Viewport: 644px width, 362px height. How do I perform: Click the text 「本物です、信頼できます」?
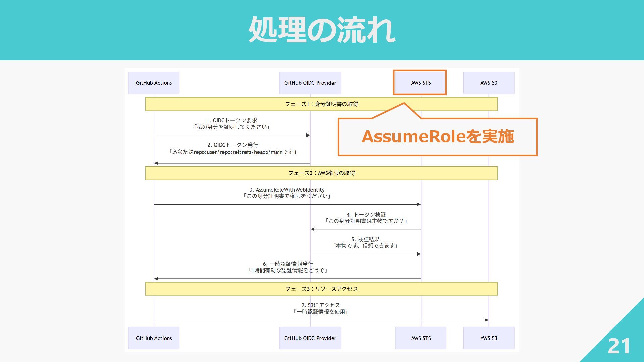coord(365,246)
